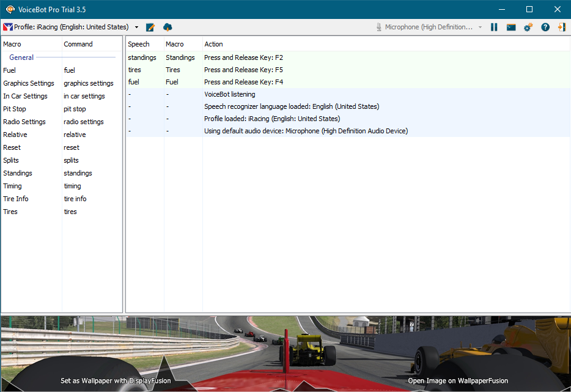
Task: Open settings via the gear icon
Action: (528, 28)
